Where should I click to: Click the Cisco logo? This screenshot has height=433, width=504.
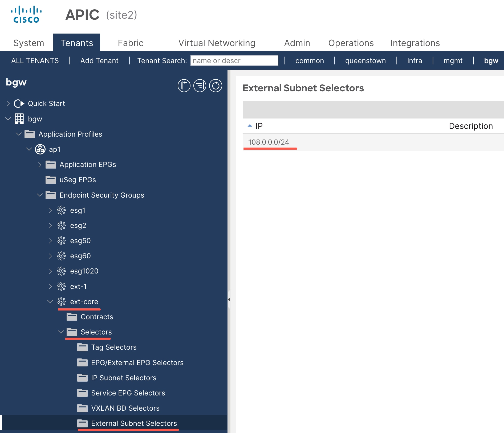coord(26,15)
